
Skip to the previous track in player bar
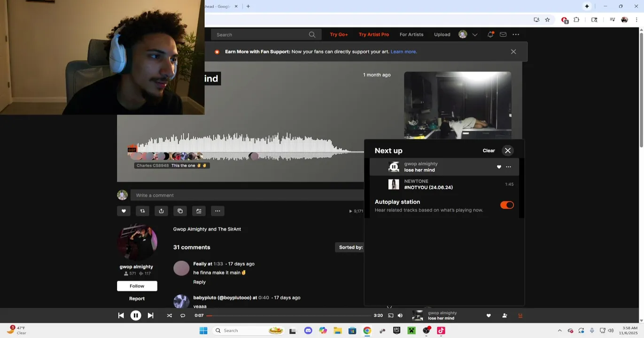click(x=121, y=315)
